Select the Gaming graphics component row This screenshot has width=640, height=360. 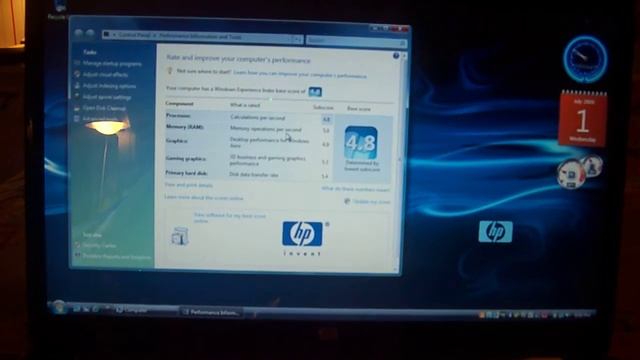(x=248, y=160)
